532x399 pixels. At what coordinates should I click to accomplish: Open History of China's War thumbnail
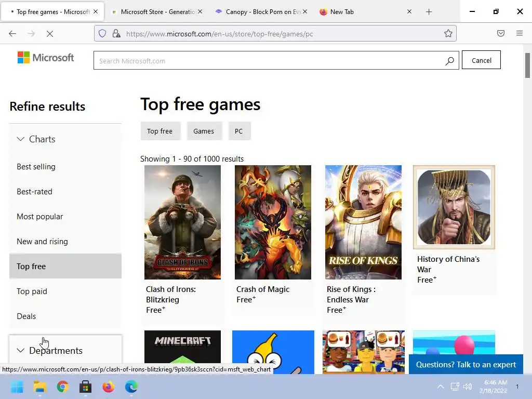pos(454,207)
